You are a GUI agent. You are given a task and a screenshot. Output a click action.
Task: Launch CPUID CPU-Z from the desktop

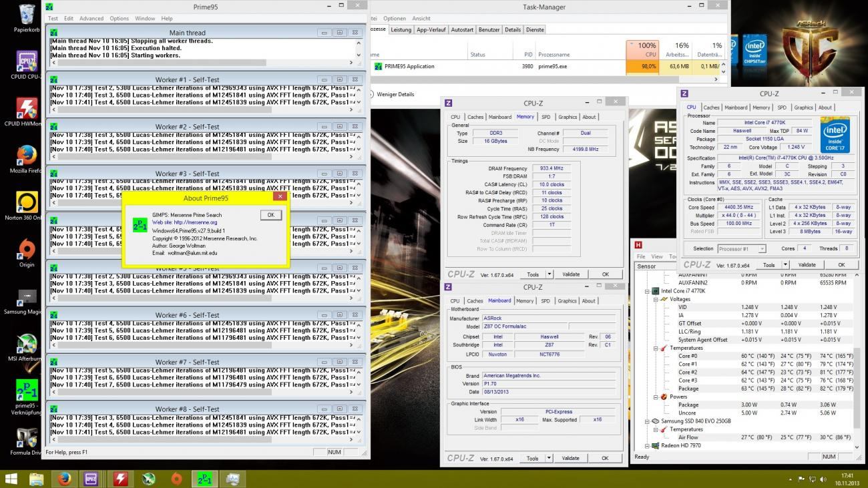(27, 65)
